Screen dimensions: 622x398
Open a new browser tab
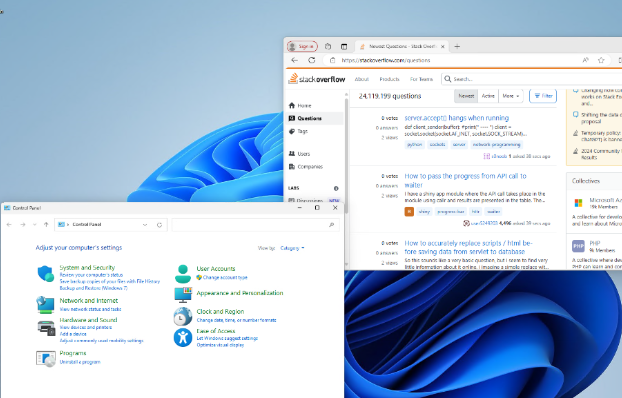[x=457, y=46]
